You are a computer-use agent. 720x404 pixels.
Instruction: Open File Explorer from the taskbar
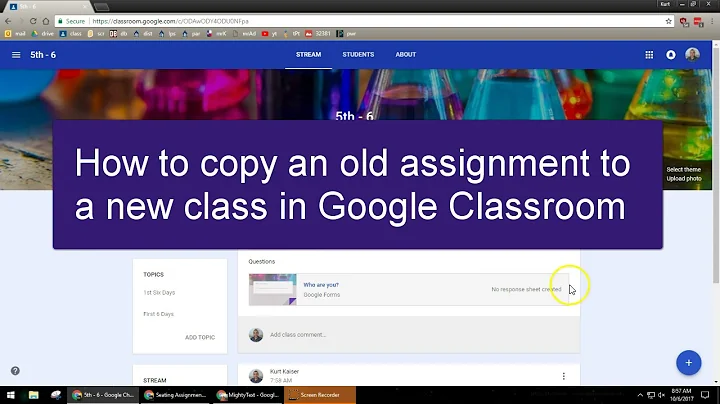[x=34, y=395]
